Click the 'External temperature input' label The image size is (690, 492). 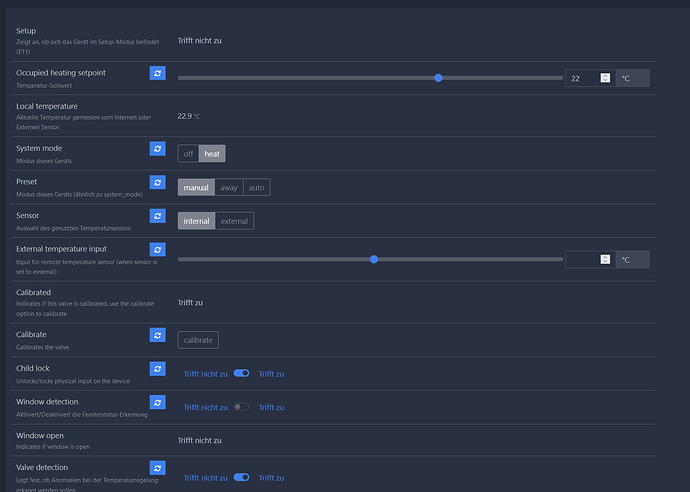point(61,249)
